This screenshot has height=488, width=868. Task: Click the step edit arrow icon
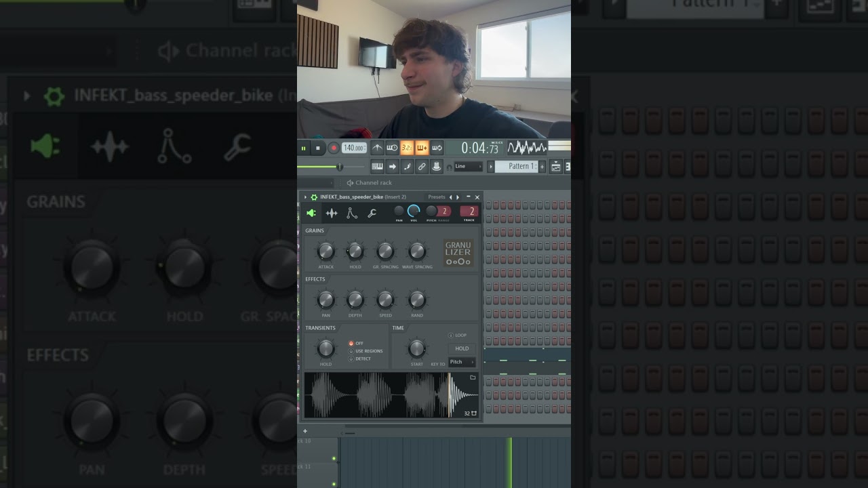click(393, 166)
